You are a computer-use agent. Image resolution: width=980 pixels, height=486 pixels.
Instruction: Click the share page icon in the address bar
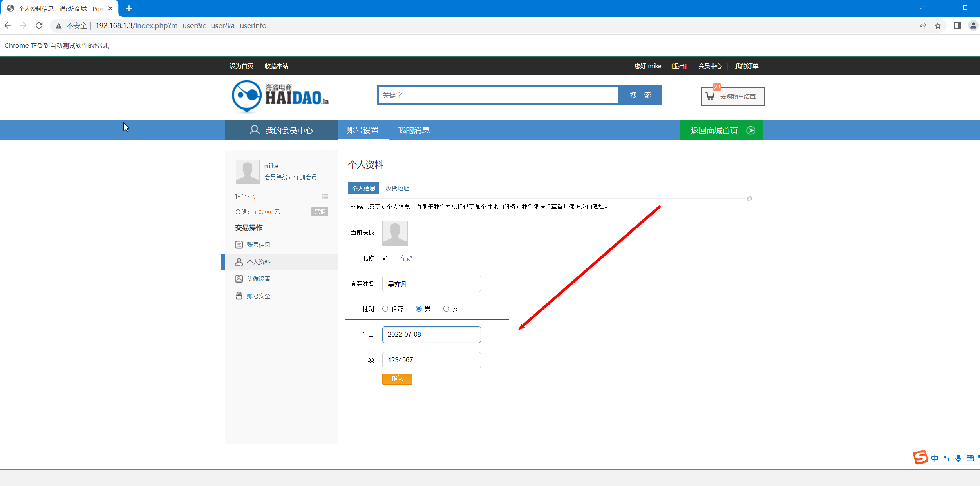point(922,26)
